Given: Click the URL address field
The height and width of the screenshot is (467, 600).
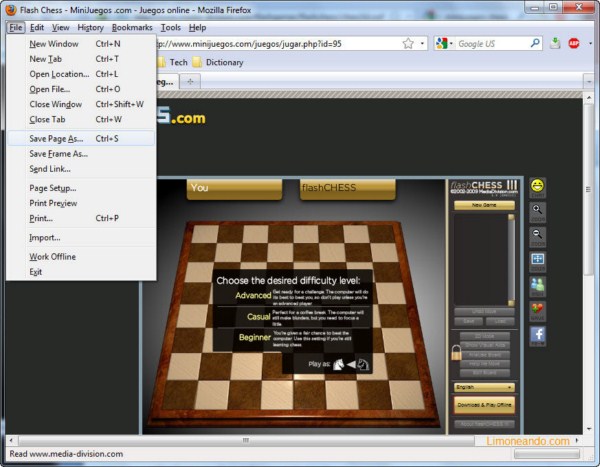Looking at the screenshot, I should (277, 44).
